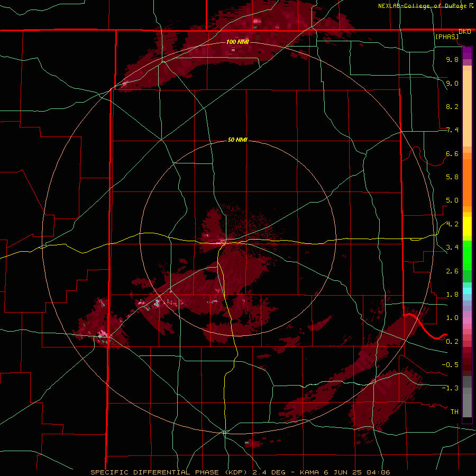Click the 50 NMI range ring label
476x476 pixels.
click(x=237, y=140)
